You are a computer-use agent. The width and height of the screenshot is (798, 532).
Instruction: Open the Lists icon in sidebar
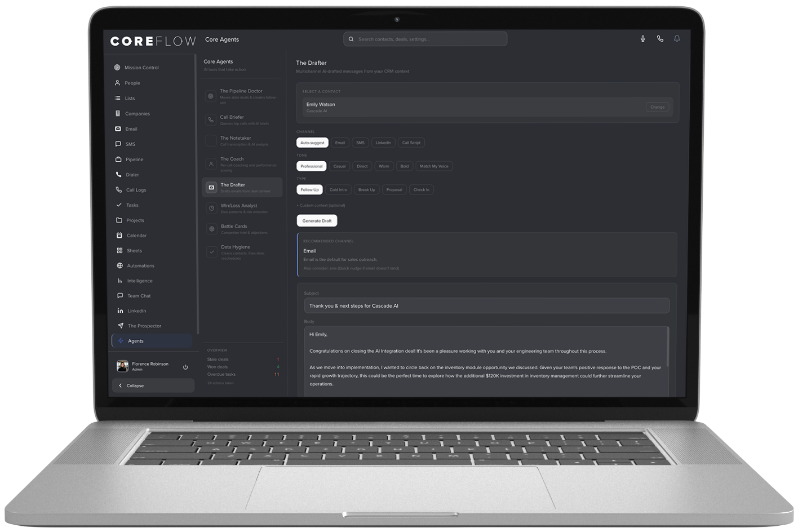tap(118, 98)
